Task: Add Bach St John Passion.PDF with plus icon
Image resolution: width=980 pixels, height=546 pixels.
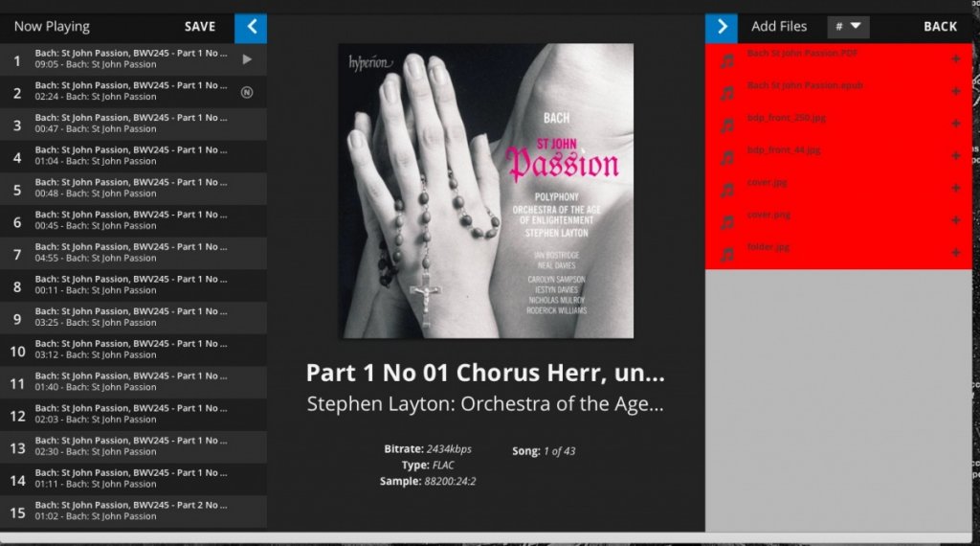Action: point(956,58)
